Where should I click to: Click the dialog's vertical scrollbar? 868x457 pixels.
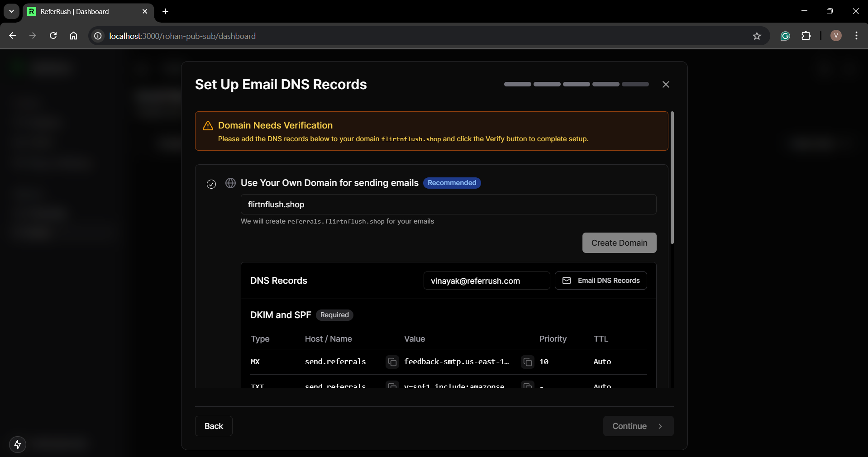tap(672, 177)
